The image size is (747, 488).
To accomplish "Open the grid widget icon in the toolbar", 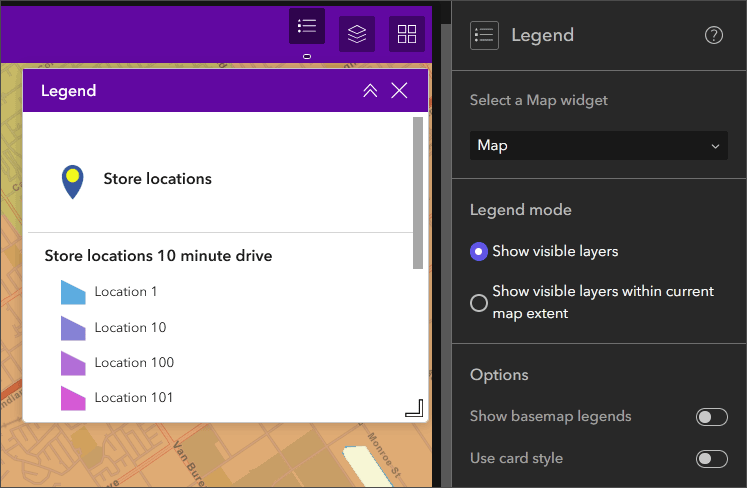I will [407, 34].
